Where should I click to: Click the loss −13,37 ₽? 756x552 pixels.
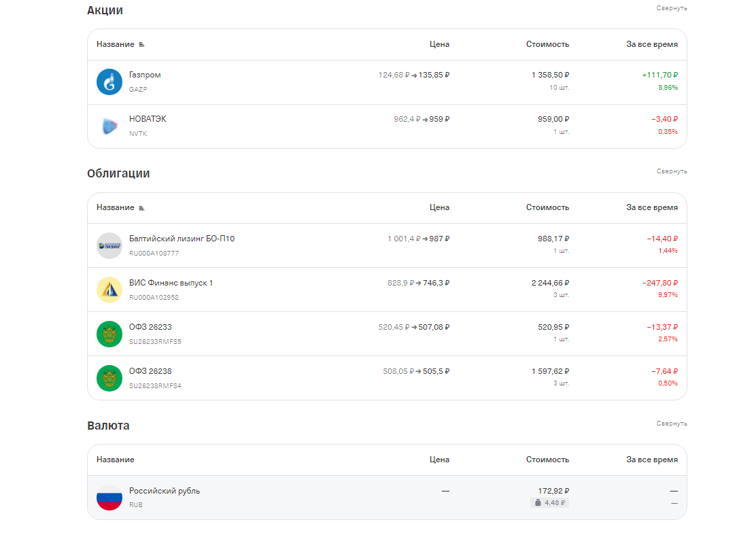tap(662, 328)
